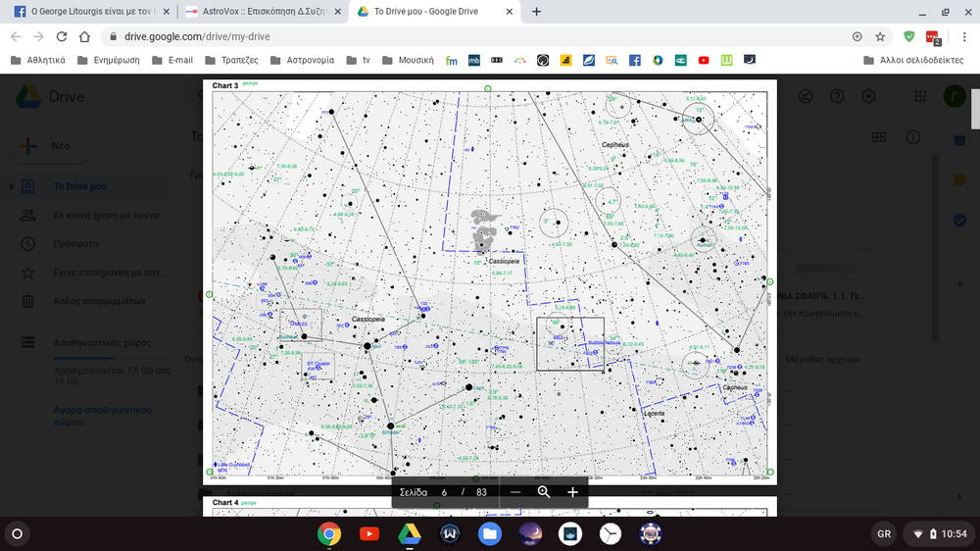Click Αγορά αποθηκευτικού χώρου link
This screenshot has height=551, width=980.
[x=103, y=416]
